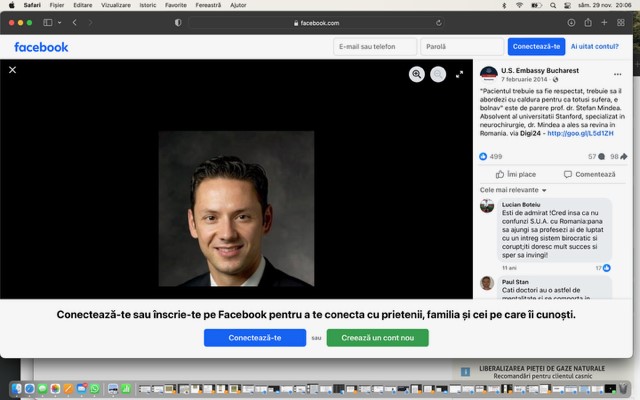Expand the photo to fullscreen

pos(460,74)
